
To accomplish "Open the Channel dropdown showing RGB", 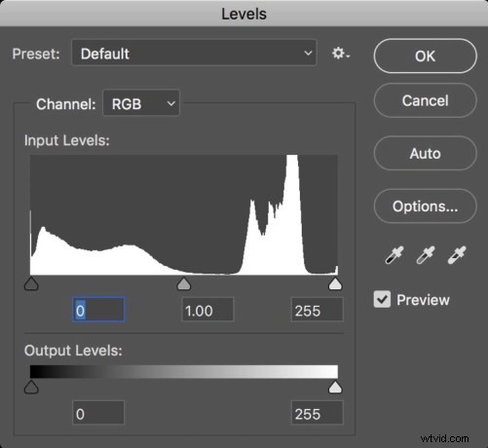I will 141,103.
